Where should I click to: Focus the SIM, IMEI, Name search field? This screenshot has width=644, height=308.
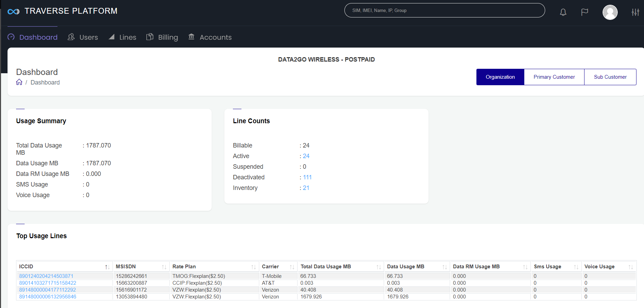(x=444, y=11)
